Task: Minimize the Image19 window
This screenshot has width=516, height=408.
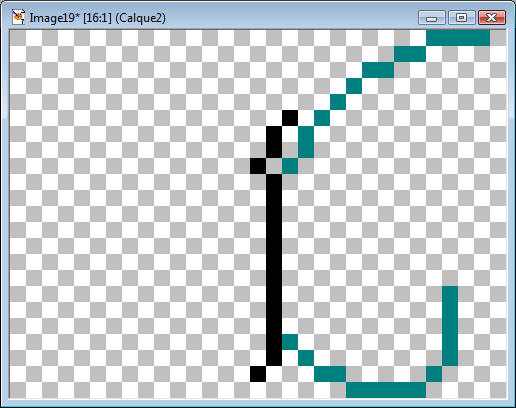Action: click(432, 18)
